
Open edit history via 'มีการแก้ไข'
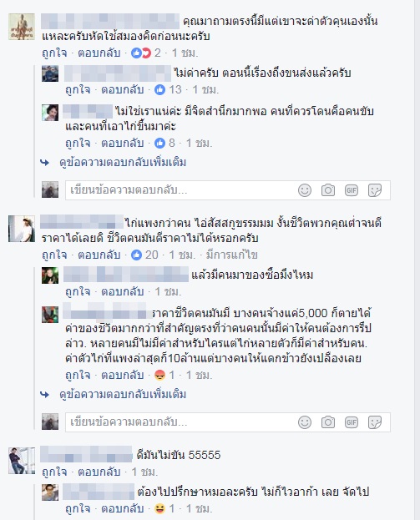(x=231, y=255)
